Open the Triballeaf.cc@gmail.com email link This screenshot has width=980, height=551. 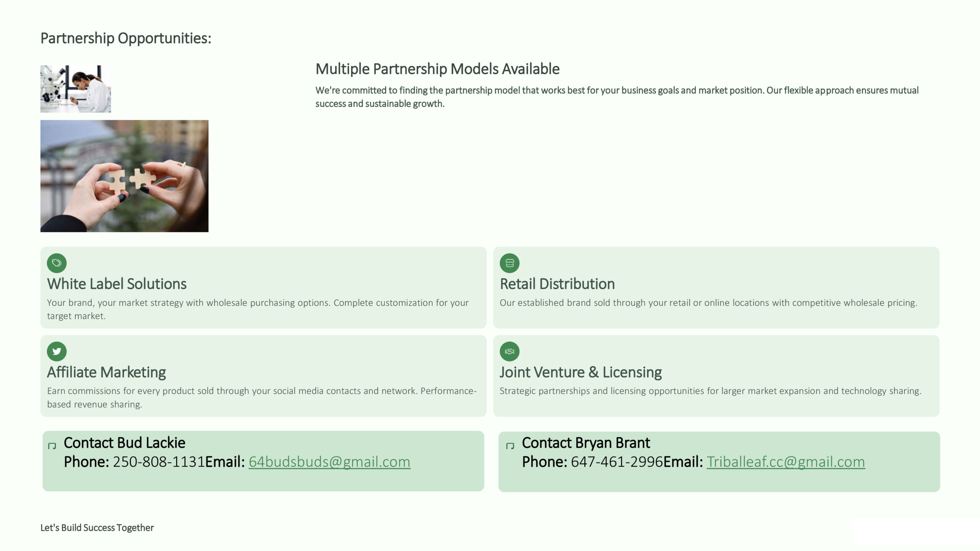tap(786, 462)
